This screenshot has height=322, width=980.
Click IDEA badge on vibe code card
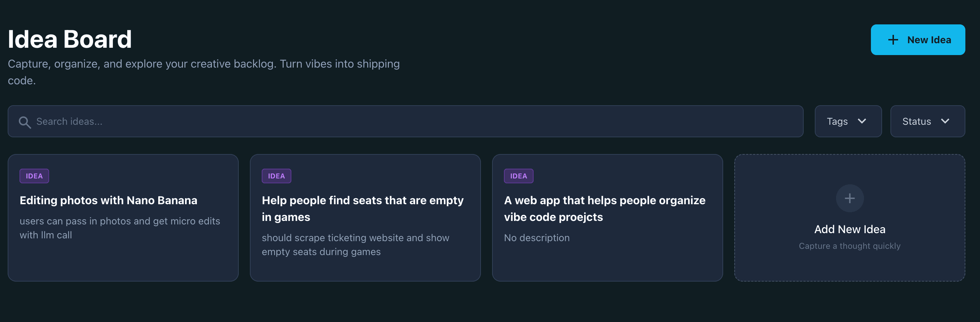tap(519, 176)
